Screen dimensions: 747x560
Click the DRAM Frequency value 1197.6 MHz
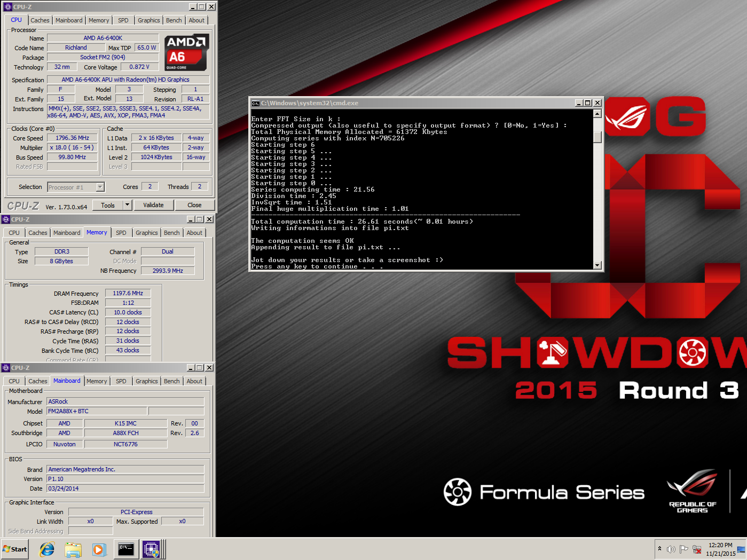[128, 293]
